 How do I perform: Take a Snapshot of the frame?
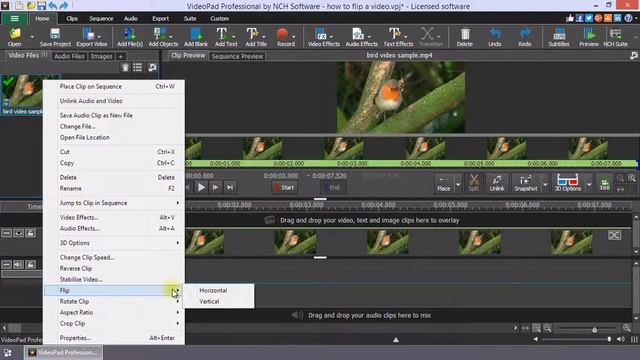pyautogui.click(x=526, y=183)
